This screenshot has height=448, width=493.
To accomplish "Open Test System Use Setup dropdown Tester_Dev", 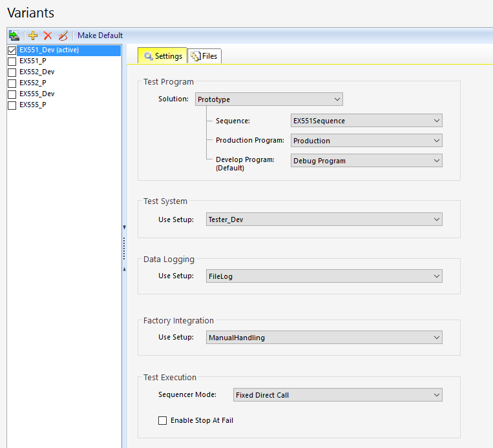I will click(x=324, y=219).
